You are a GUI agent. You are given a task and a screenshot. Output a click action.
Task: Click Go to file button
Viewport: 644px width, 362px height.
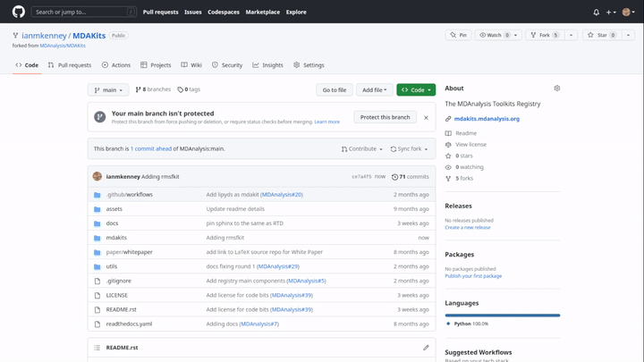(x=335, y=90)
